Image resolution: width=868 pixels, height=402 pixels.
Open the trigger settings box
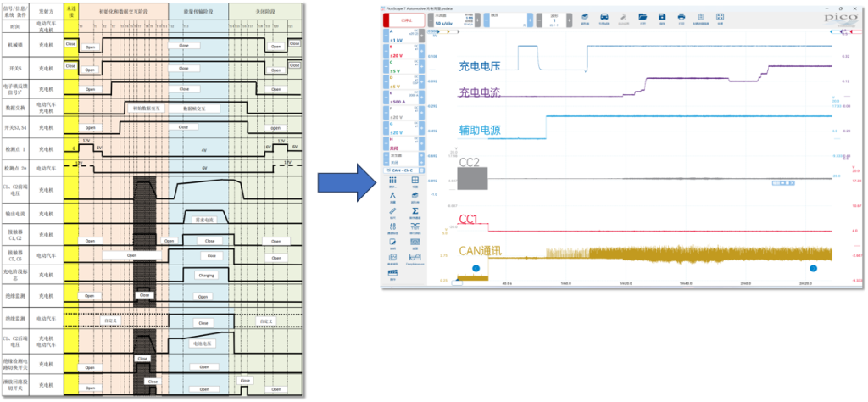(509, 20)
